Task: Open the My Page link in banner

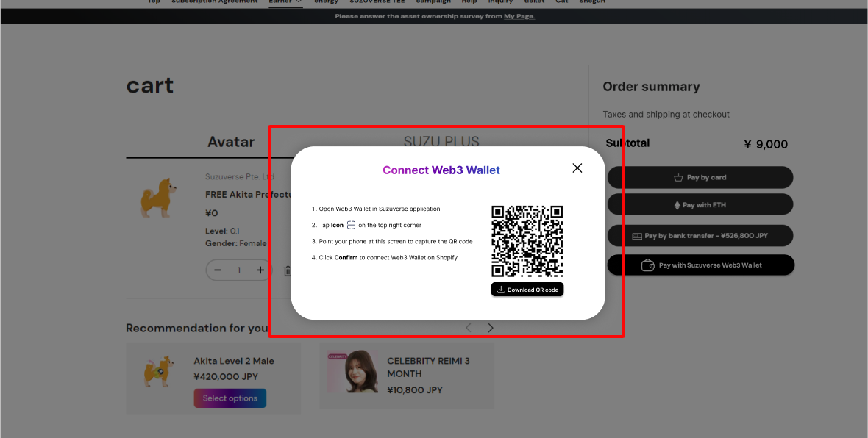Action: tap(519, 16)
